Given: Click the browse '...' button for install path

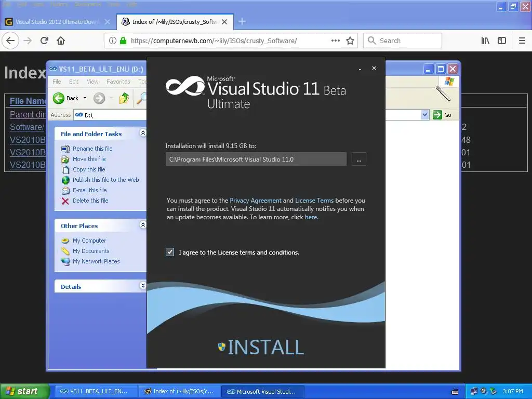Looking at the screenshot, I should click(x=359, y=159).
